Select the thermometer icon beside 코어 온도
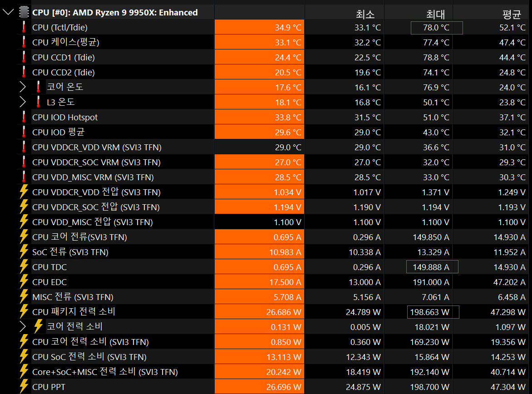Image resolution: width=532 pixels, height=394 pixels. [x=38, y=87]
